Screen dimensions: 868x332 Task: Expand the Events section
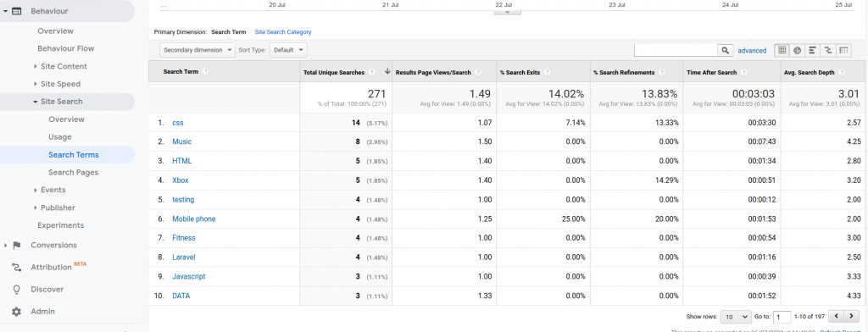click(x=36, y=190)
